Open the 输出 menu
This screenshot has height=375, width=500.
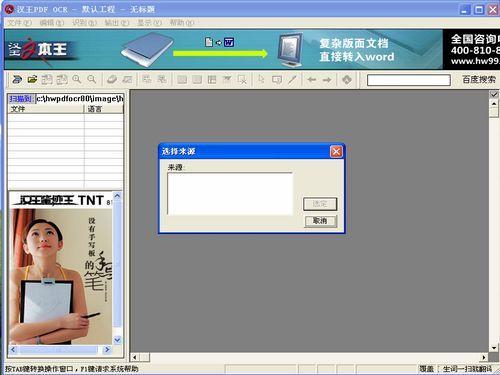click(117, 23)
